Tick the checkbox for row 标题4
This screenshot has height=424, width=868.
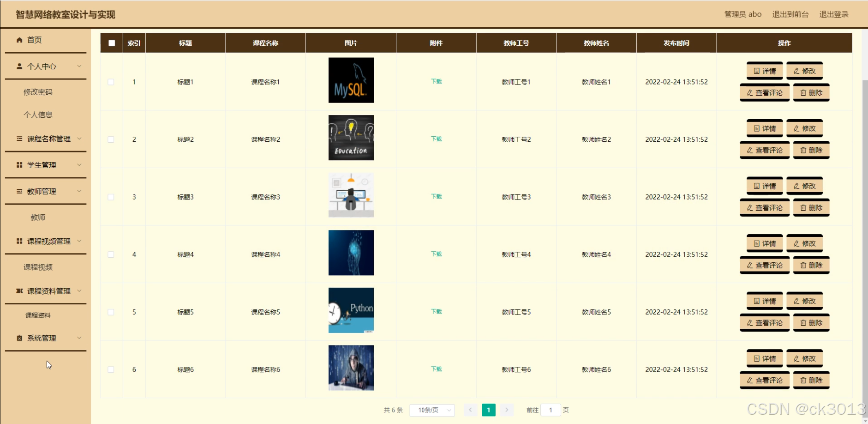click(x=111, y=254)
